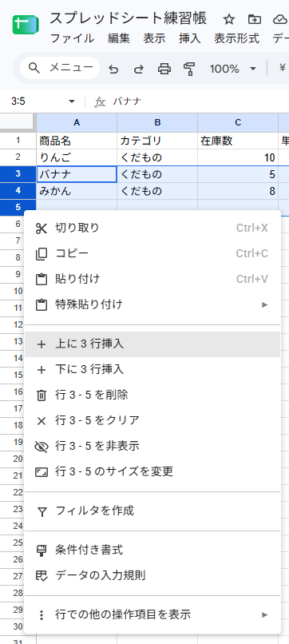The image size is (289, 644).
Task: Choose コピー from the context menu
Action: (152, 253)
